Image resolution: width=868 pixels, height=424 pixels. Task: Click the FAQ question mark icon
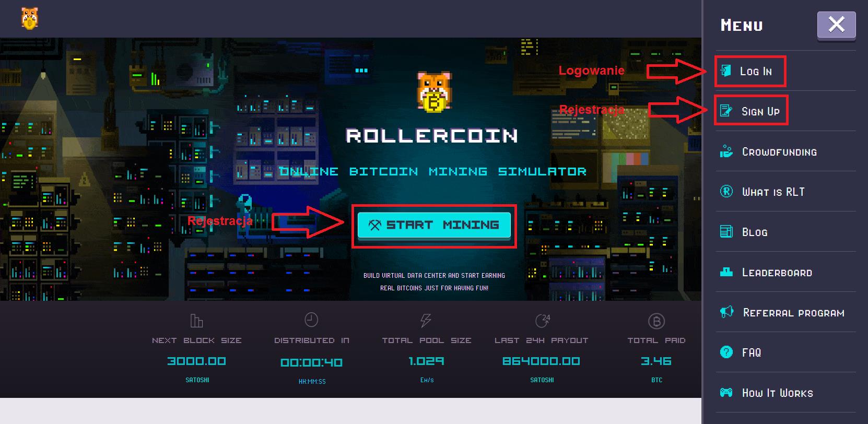tap(726, 352)
